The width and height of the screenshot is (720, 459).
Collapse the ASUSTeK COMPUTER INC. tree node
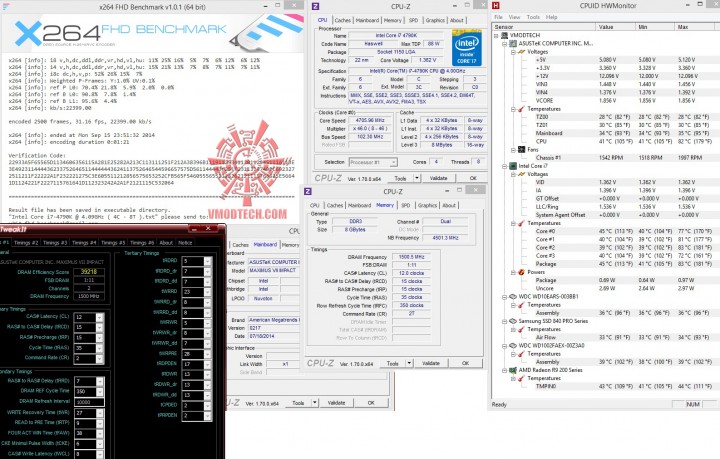pos(505,44)
